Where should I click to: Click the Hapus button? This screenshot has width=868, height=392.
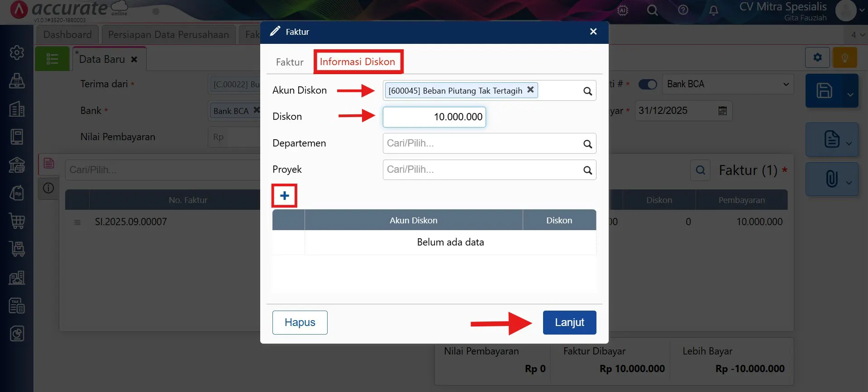click(x=300, y=322)
